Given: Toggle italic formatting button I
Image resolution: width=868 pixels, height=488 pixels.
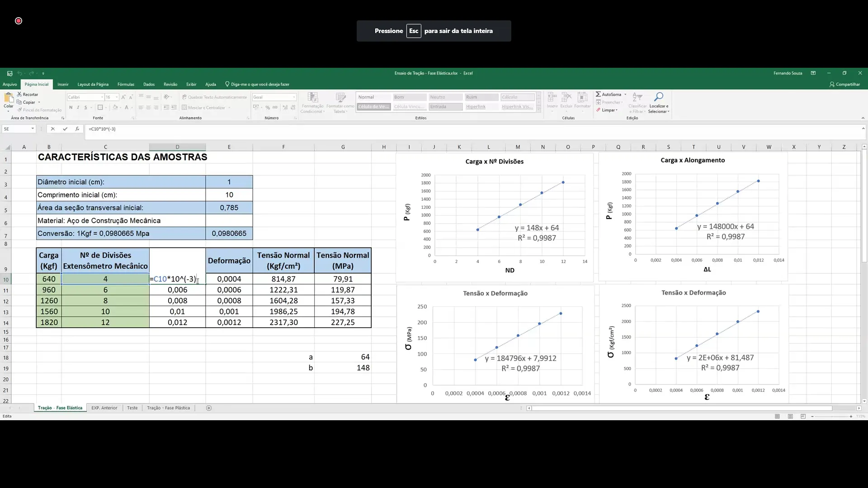Looking at the screenshot, I should [x=78, y=108].
